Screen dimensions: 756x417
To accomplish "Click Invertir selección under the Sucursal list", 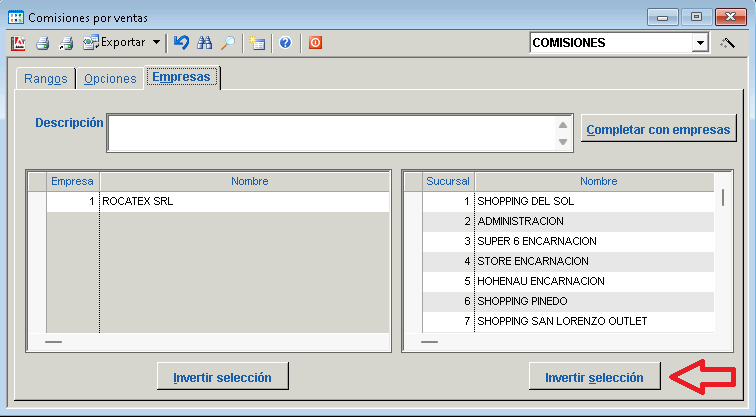I will coord(594,377).
